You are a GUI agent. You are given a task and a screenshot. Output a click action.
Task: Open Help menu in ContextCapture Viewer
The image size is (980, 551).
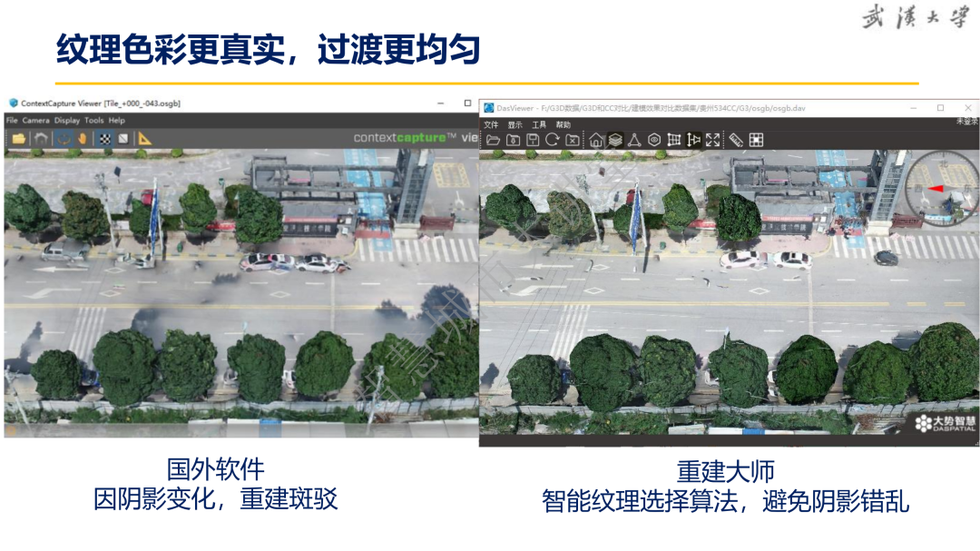(x=117, y=120)
